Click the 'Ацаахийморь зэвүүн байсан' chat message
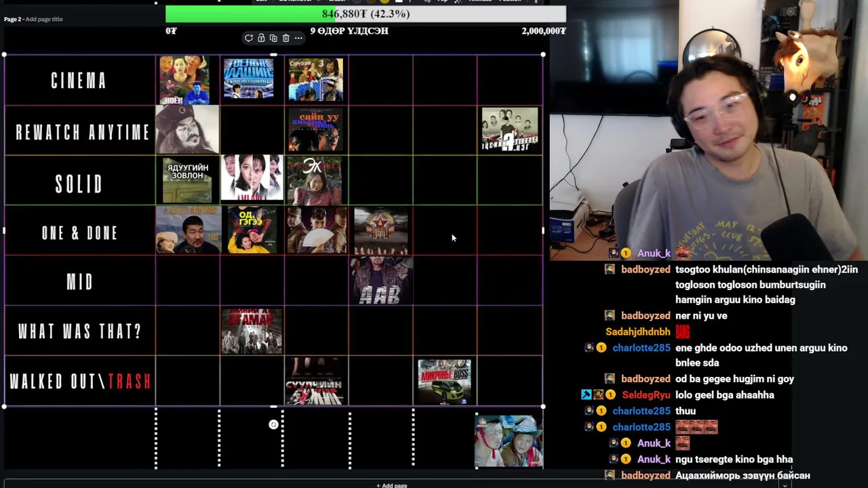The width and height of the screenshot is (868, 488). coord(743,475)
